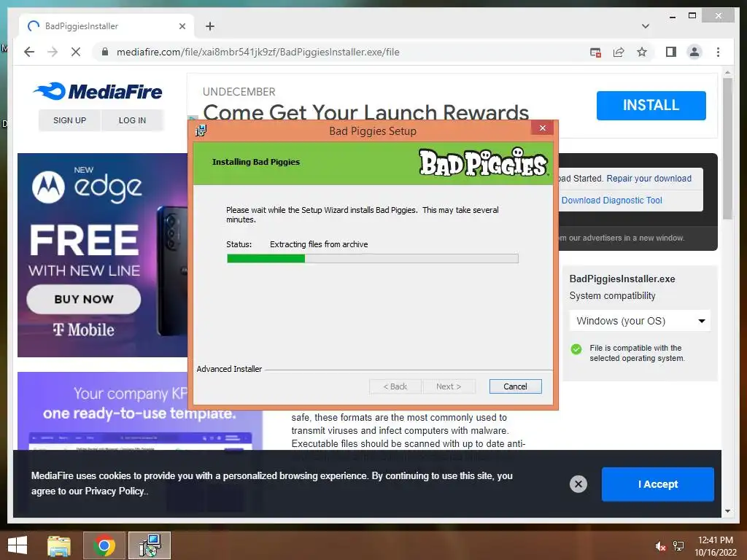
Task: Click the LOG IN button
Action: pos(132,120)
